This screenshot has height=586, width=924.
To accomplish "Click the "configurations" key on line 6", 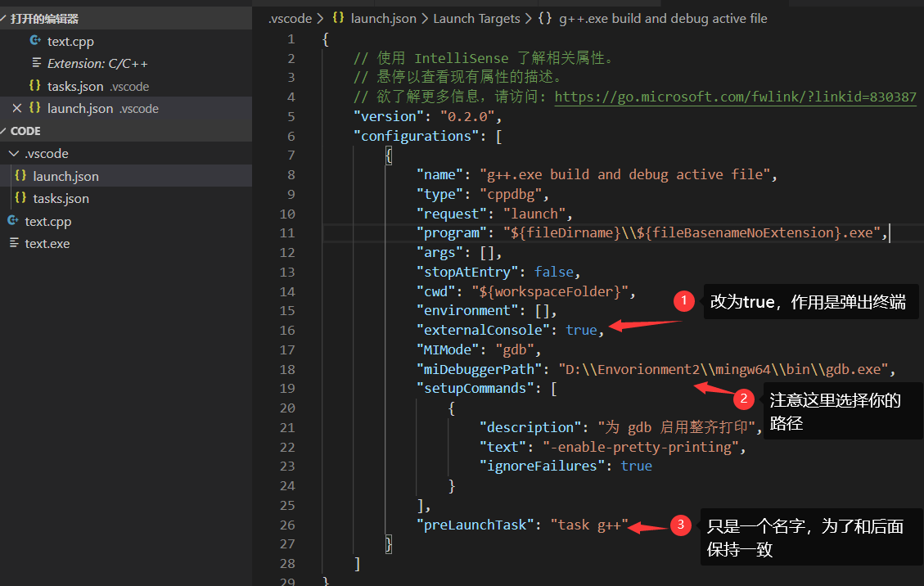I will click(416, 136).
